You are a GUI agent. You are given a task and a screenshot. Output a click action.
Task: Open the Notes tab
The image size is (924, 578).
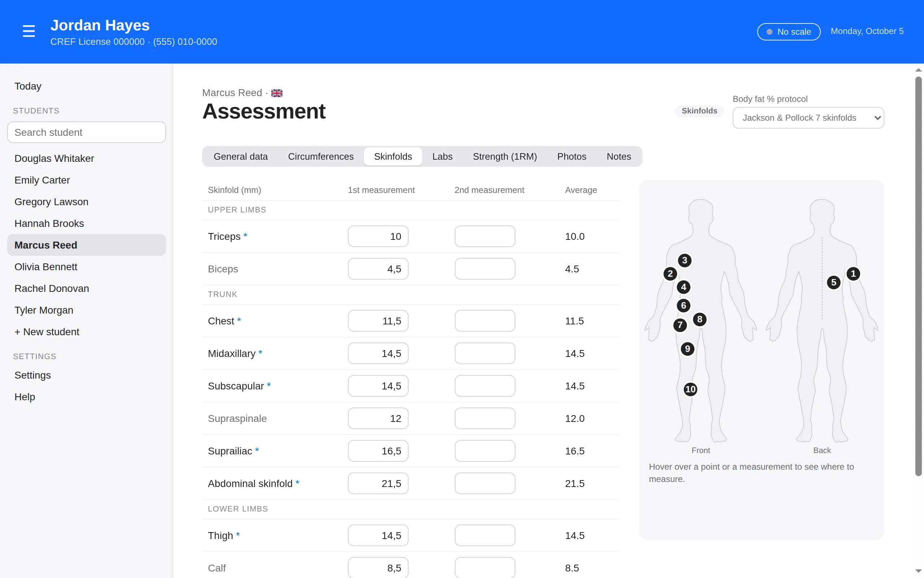point(619,156)
